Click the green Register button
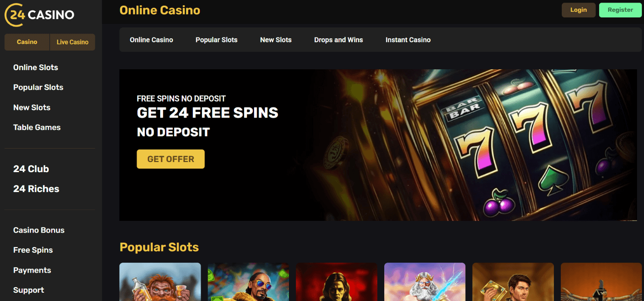The height and width of the screenshot is (301, 644). (621, 10)
